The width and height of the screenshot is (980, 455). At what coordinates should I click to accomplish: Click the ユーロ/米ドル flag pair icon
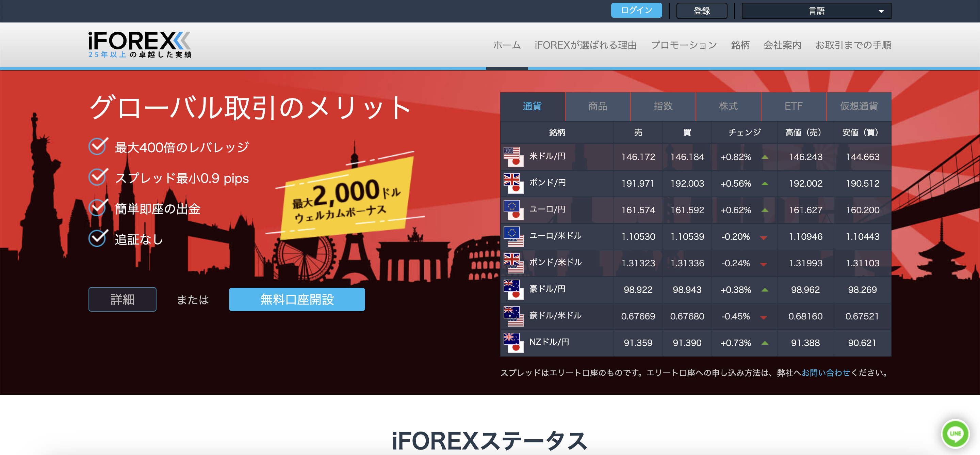513,237
